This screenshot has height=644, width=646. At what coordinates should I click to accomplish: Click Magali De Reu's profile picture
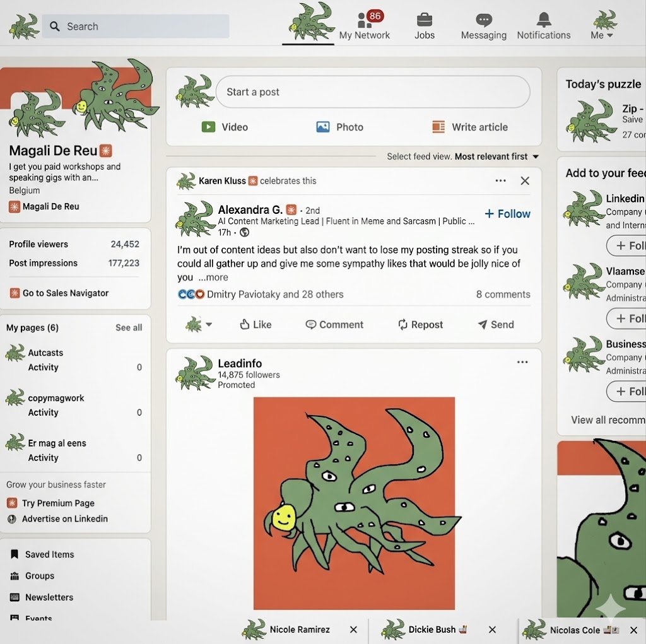pos(37,115)
